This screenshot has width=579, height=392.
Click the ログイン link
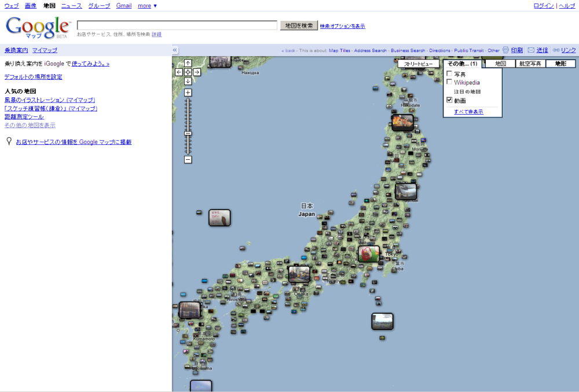point(544,6)
